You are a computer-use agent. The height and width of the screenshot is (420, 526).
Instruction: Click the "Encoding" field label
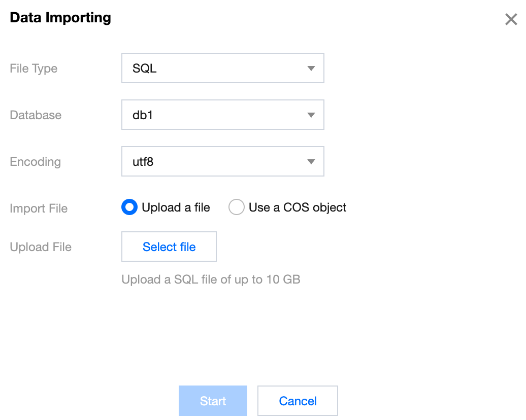pos(35,162)
